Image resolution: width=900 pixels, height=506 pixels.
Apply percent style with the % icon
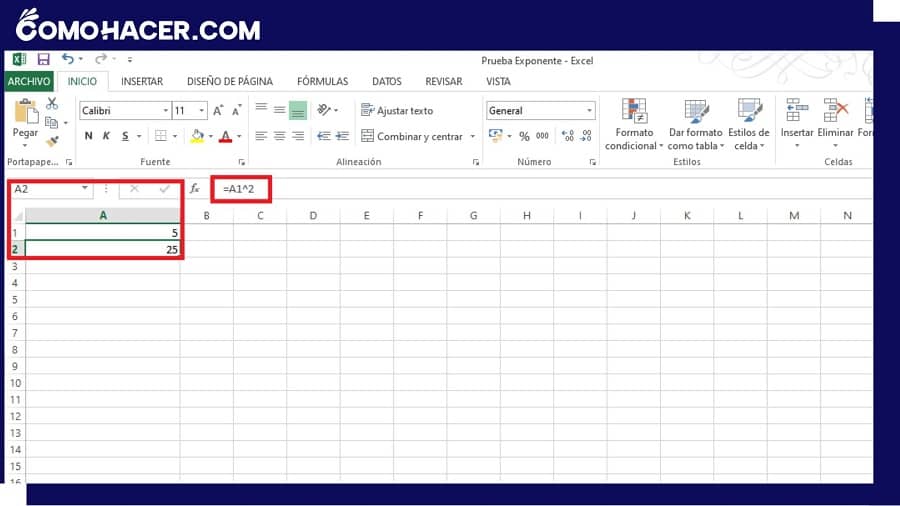click(524, 136)
